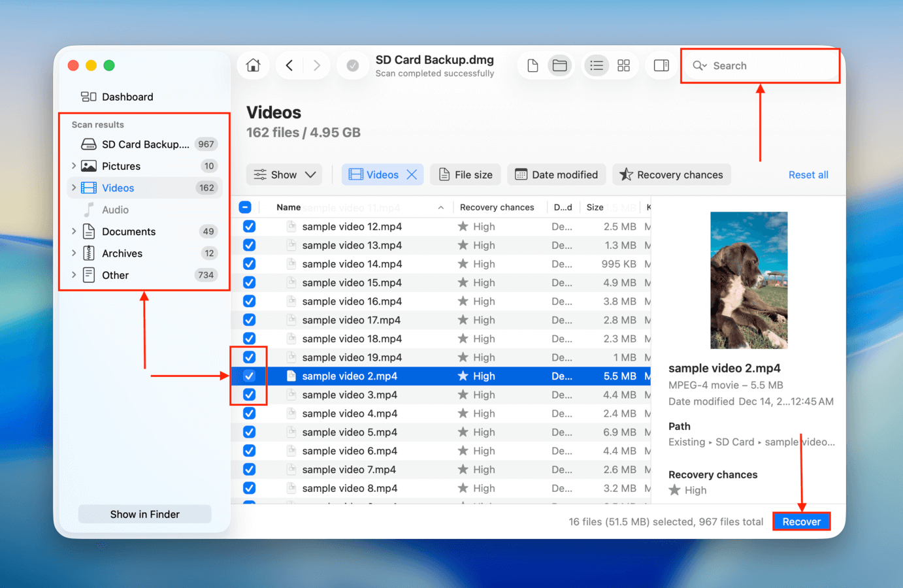Viewport: 903px width, 588px height.
Task: Click the Reset all link
Action: (808, 174)
